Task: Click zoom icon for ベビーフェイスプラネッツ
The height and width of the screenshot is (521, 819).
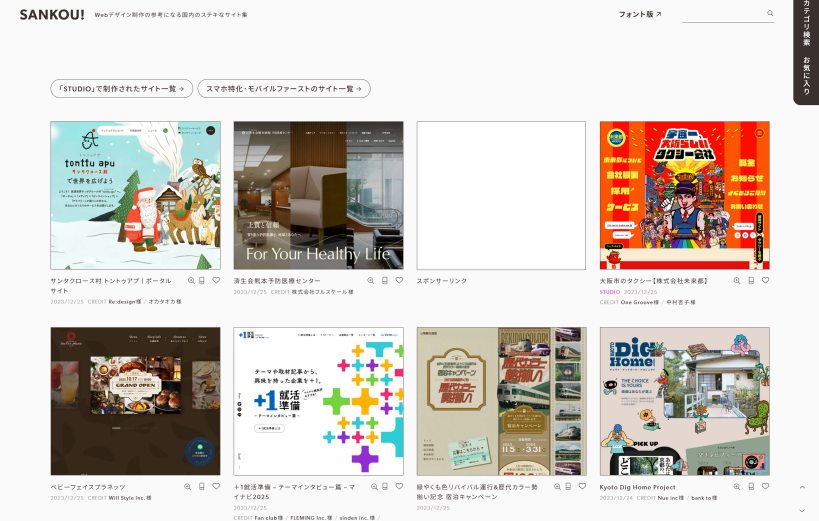Action: pyautogui.click(x=187, y=487)
